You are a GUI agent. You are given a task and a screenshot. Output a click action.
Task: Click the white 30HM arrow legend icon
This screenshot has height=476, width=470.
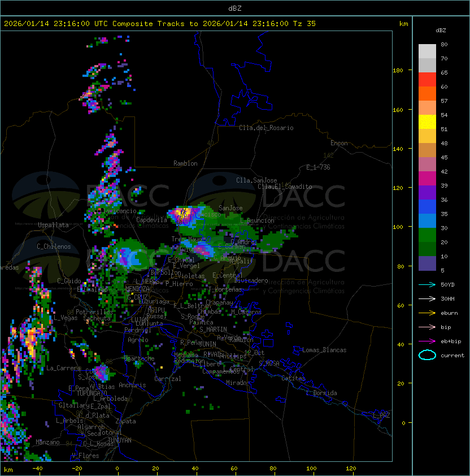tap(427, 298)
